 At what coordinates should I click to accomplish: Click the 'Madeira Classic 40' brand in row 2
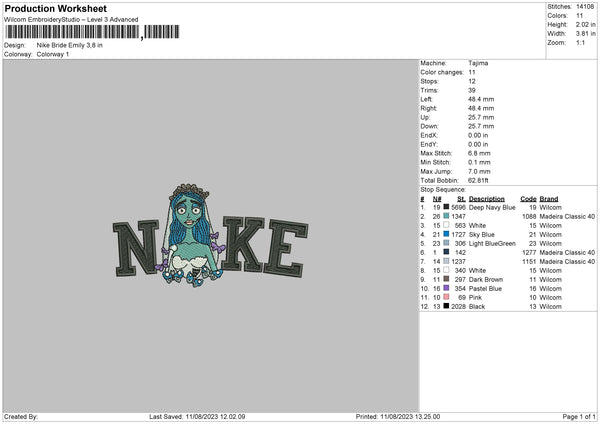click(x=567, y=217)
